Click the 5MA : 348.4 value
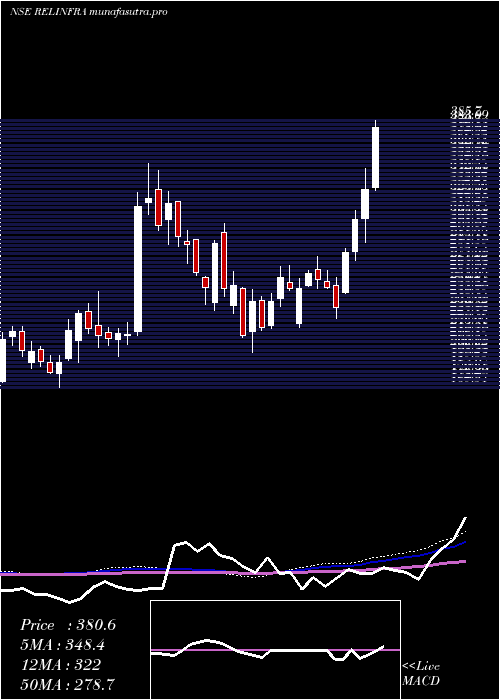The width and height of the screenshot is (500, 700). [65, 645]
